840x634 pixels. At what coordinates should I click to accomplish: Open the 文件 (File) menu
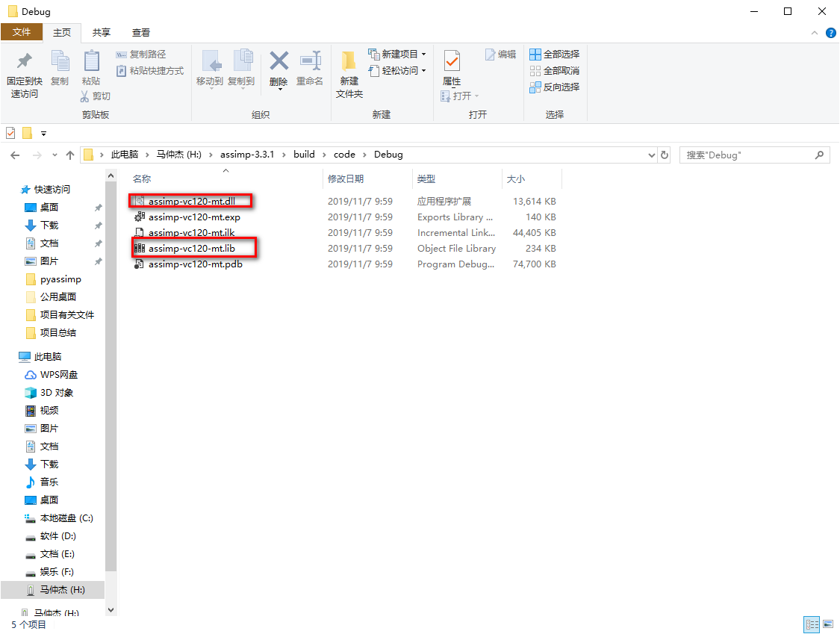coord(22,33)
